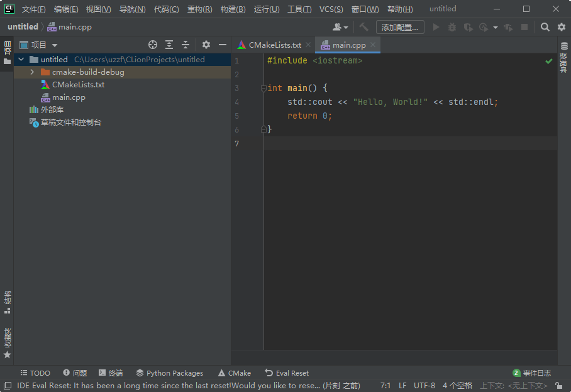This screenshot has height=392, width=571.
Task: Place cursor on empty line 7 in editor
Action: [411, 143]
